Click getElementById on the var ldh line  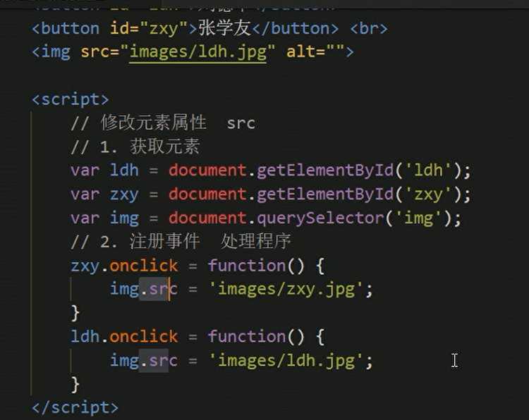coord(325,171)
